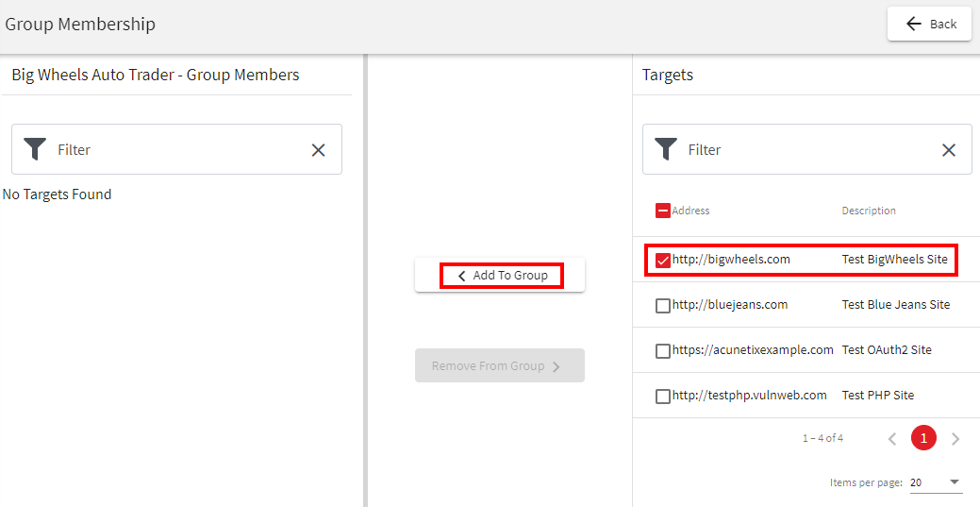Go to previous page with left chevron
Image resolution: width=980 pixels, height=507 pixels.
click(892, 439)
